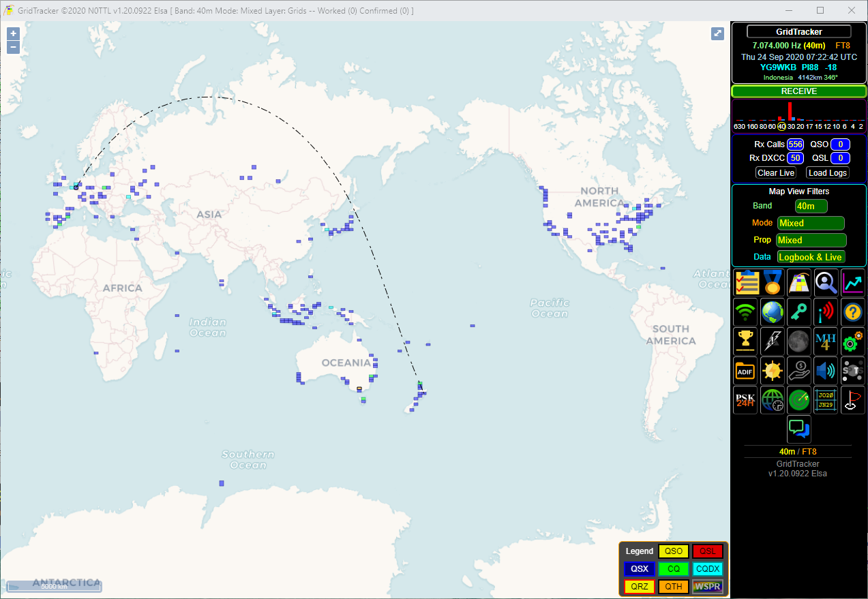Image resolution: width=868 pixels, height=599 pixels.
Task: Click the yellow QSO legend swatch
Action: click(x=673, y=551)
